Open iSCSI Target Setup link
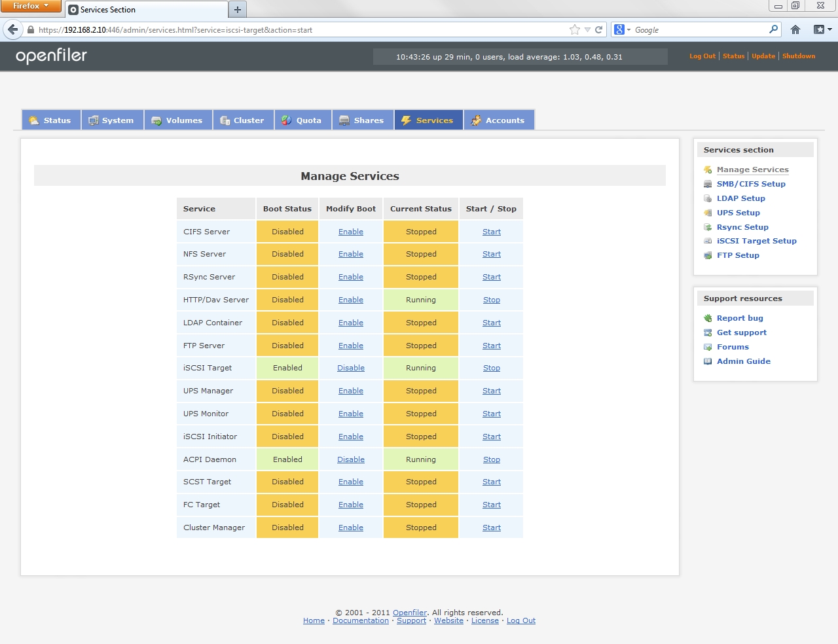 tap(756, 241)
